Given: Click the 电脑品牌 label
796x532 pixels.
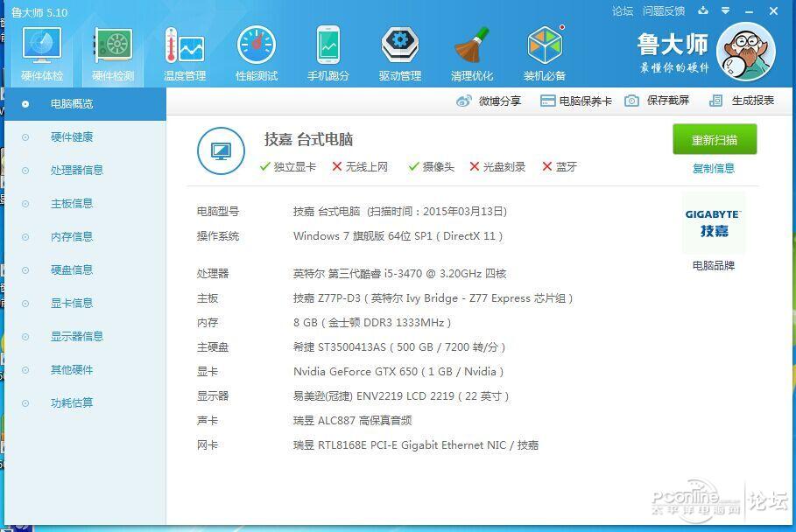Looking at the screenshot, I should click(x=714, y=265).
